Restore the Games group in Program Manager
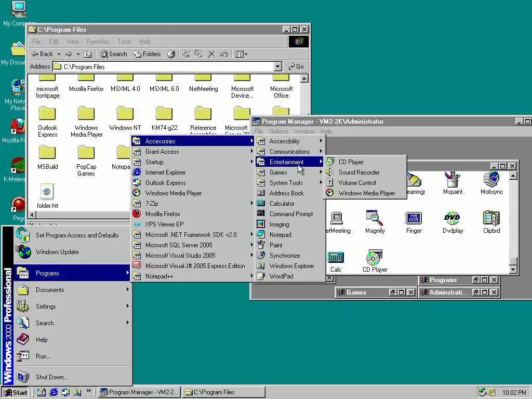The image size is (532, 399). pyautogui.click(x=393, y=292)
